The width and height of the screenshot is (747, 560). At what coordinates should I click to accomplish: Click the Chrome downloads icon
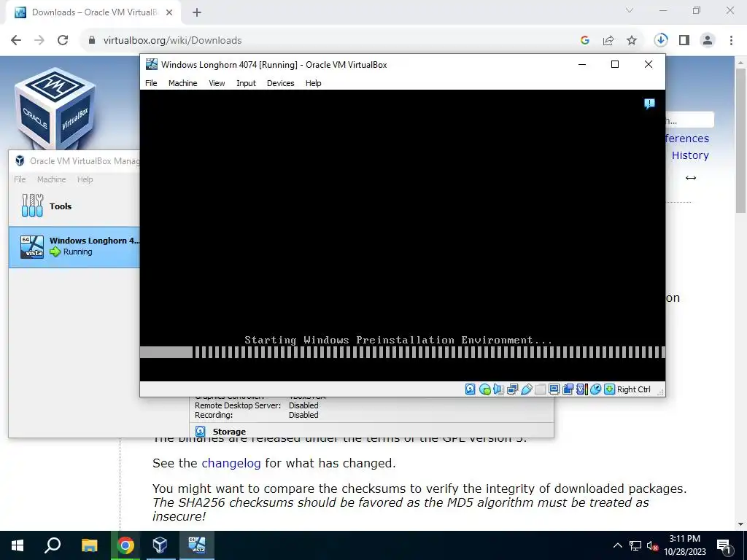click(660, 41)
